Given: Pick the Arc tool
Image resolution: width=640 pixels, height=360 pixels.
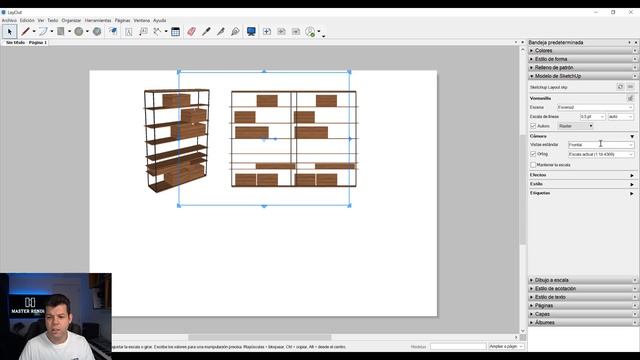Looking at the screenshot, I should 43,31.
